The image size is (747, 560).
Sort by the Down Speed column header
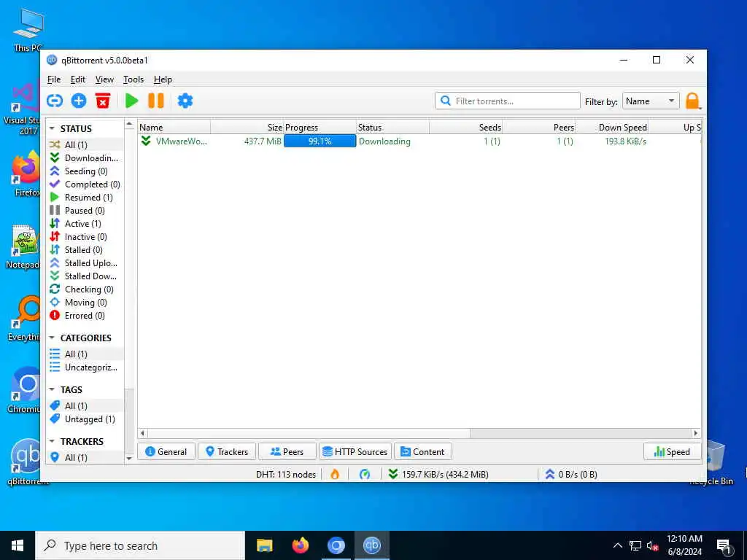click(612, 127)
